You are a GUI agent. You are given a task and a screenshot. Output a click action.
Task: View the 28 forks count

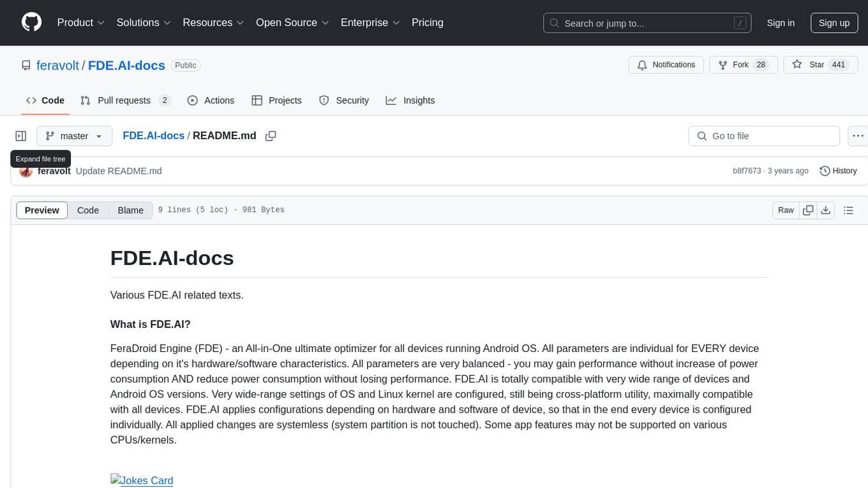point(761,65)
